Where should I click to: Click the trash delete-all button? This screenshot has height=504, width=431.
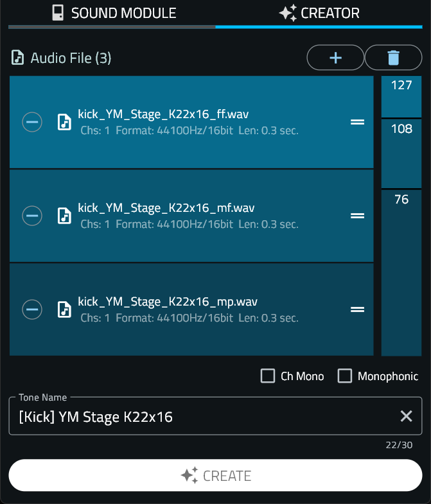[x=393, y=58]
